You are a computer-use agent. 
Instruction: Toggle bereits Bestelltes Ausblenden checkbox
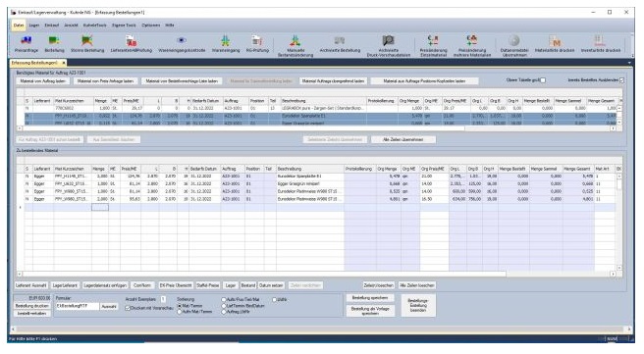(x=621, y=80)
